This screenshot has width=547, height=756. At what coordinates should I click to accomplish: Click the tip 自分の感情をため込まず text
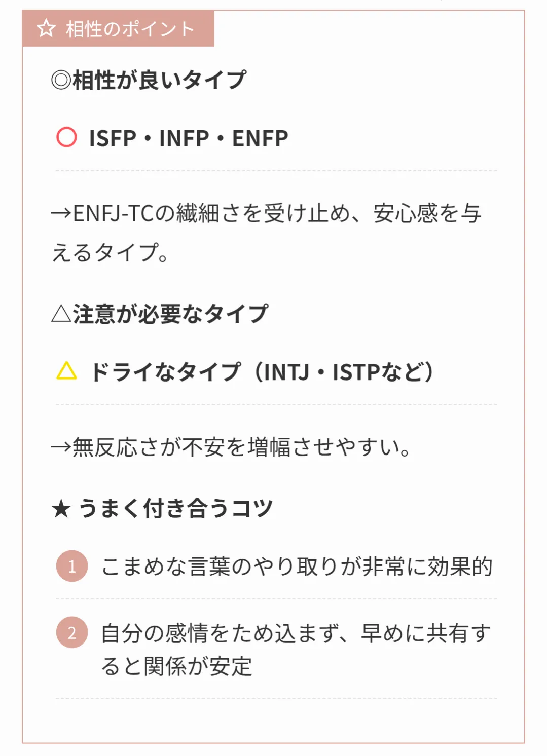297,633
